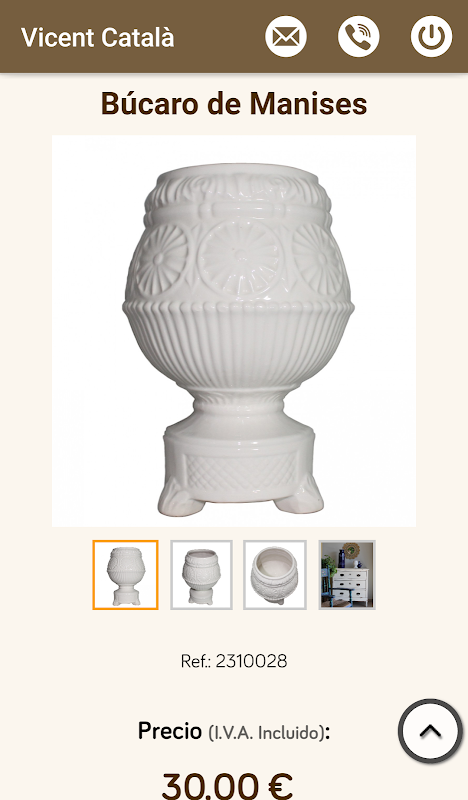Screen dimensions: 468x800
Task: Select the Ref.: 2310028 reference text
Action: pos(234,661)
